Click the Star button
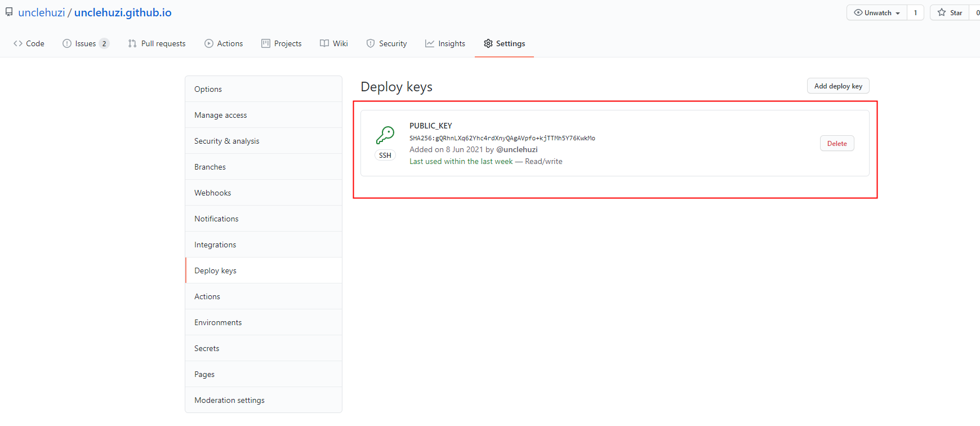 tap(950, 12)
